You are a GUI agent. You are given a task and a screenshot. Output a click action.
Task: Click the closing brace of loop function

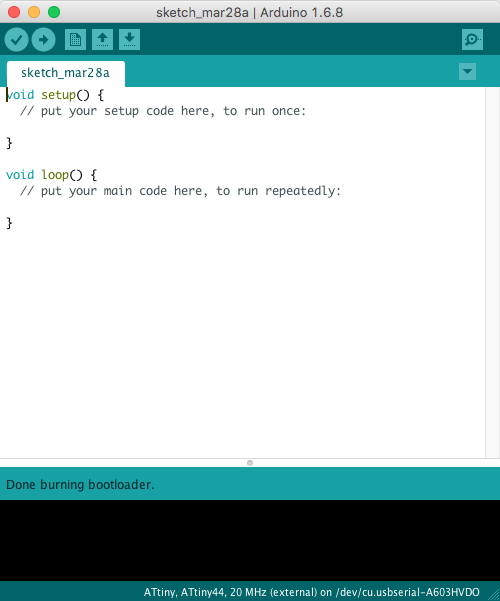tap(10, 223)
